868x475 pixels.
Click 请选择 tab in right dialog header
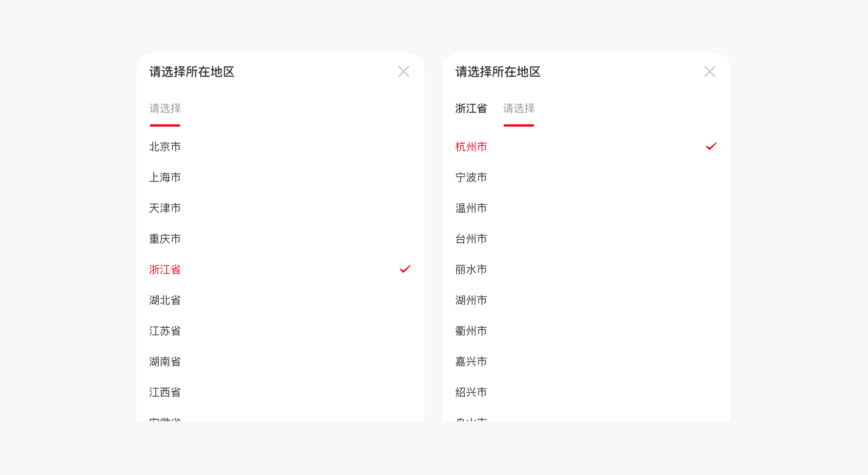pos(518,108)
